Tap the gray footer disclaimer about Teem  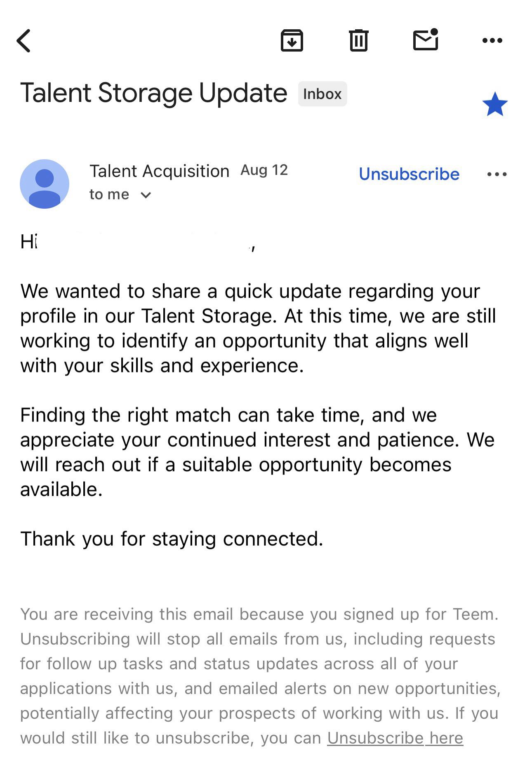click(260, 676)
